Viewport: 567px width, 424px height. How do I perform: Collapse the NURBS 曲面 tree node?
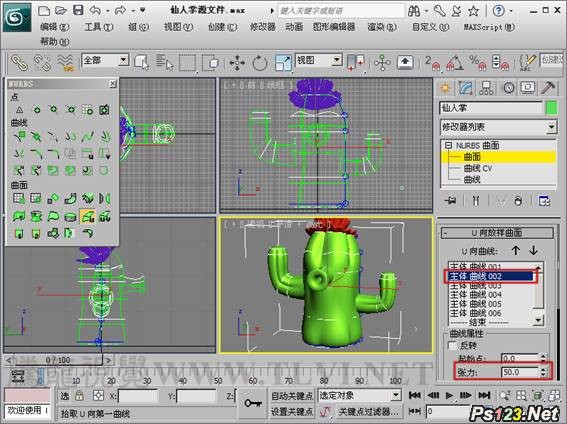pos(448,145)
